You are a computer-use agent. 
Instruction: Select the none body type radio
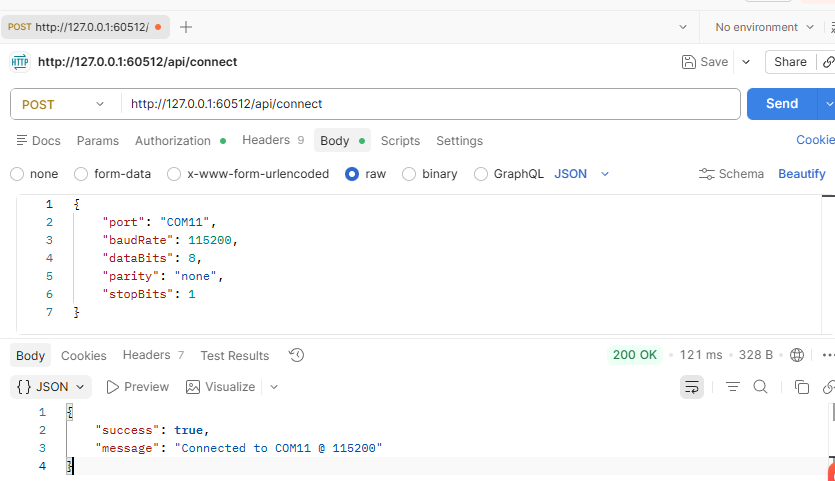pyautogui.click(x=17, y=174)
